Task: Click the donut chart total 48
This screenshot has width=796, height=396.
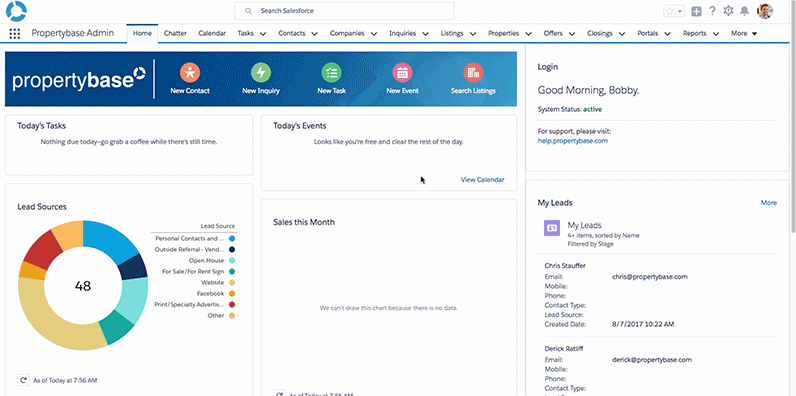Action: (x=83, y=286)
